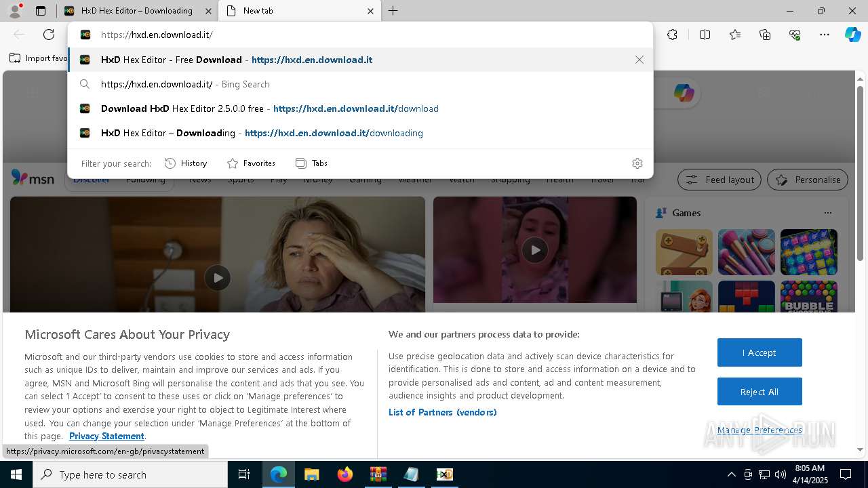Screen dimensions: 868x488
Task: Open the Bubble Shooter game thumbnail
Action: pos(808,297)
